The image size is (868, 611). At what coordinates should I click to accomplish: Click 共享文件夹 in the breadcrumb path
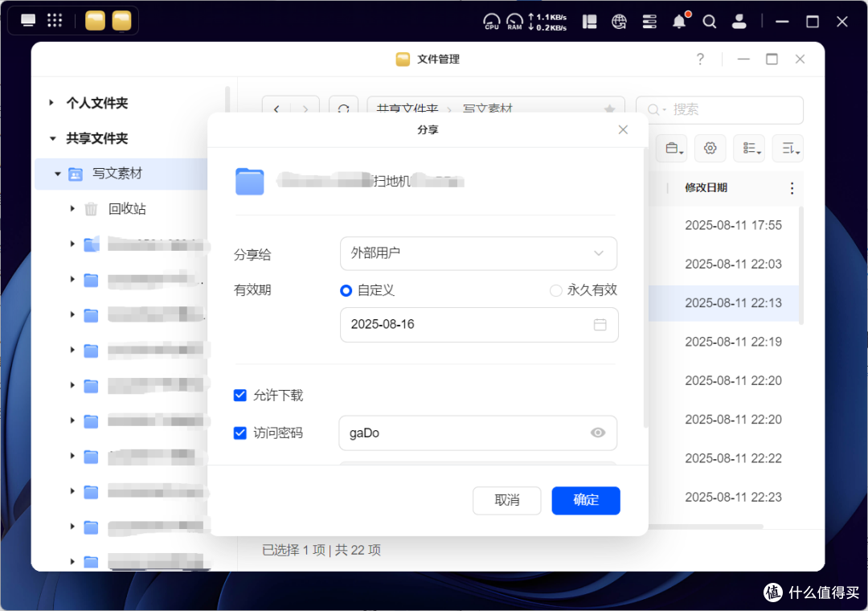click(x=407, y=109)
